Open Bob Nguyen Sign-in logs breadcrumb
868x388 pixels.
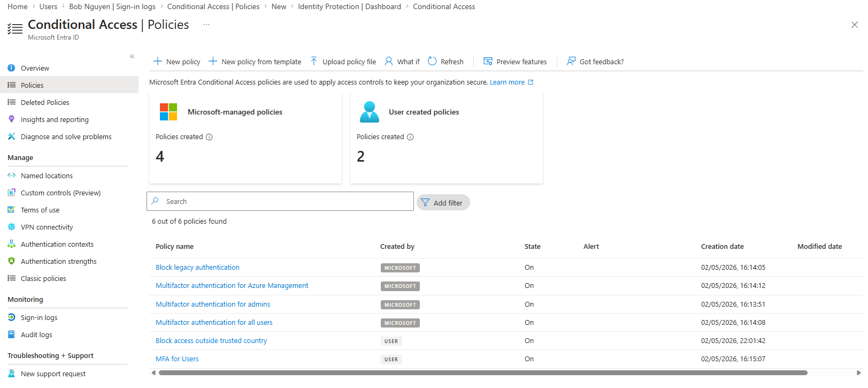click(112, 6)
